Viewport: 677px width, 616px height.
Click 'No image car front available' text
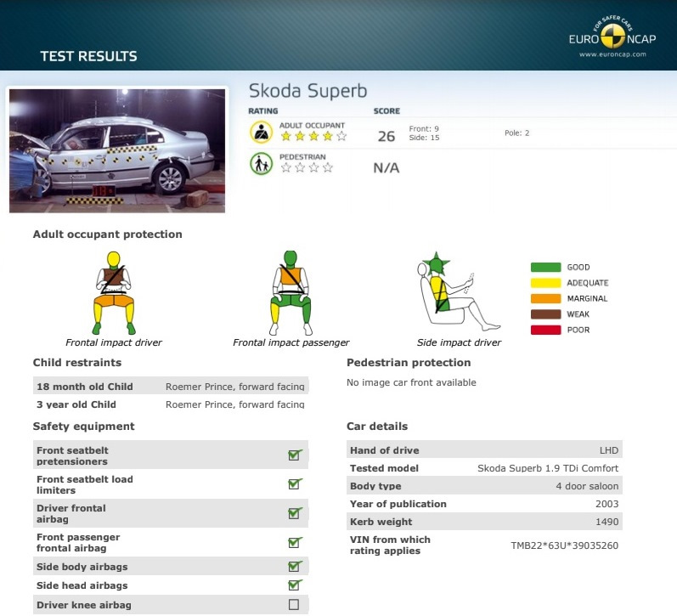click(411, 382)
